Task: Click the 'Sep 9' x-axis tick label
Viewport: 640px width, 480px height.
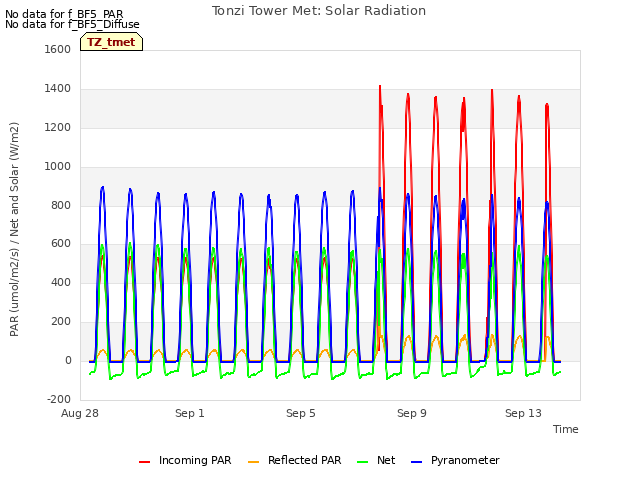Action: 412,413
